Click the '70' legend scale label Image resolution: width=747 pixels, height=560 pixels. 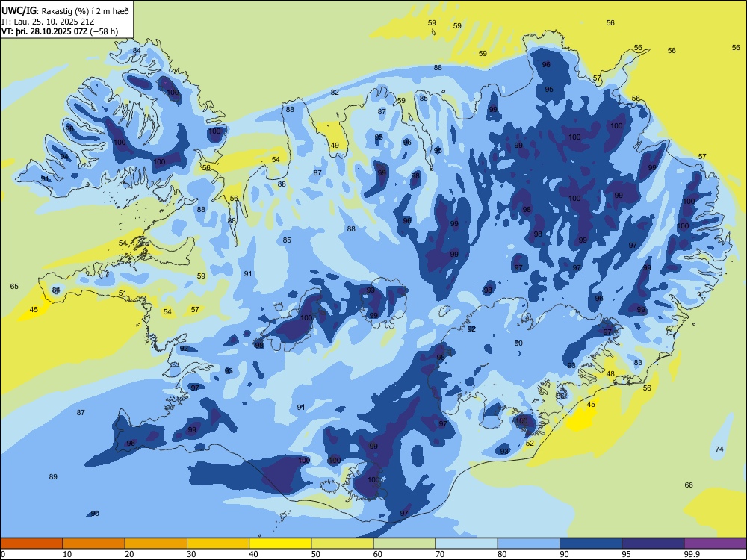pyautogui.click(x=440, y=554)
